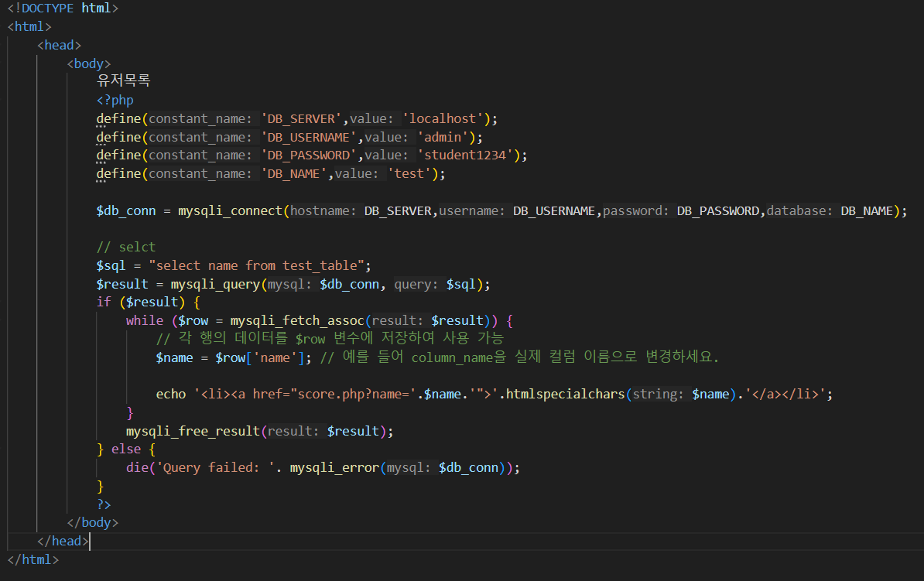924x581 pixels.
Task: Click the mysqli_connect function call
Action: coord(231,211)
